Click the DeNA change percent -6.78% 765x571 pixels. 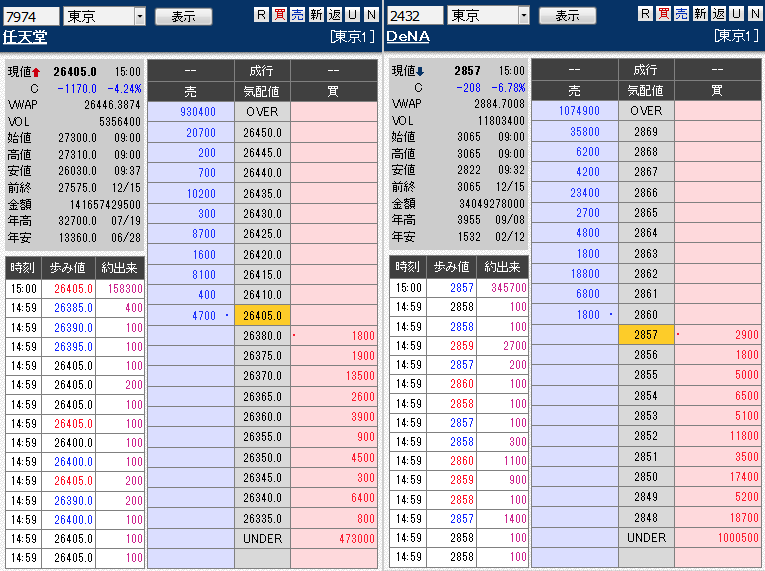[x=508, y=88]
